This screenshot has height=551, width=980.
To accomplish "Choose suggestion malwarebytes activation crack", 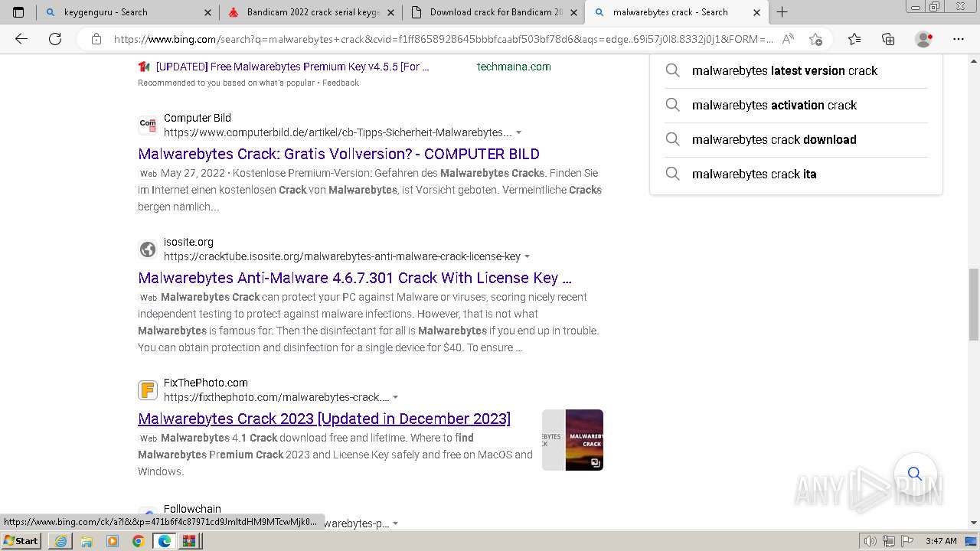I will coord(774,105).
